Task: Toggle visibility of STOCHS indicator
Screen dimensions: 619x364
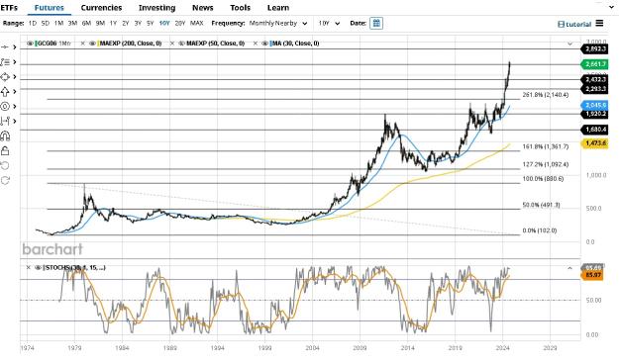Action: (39, 267)
